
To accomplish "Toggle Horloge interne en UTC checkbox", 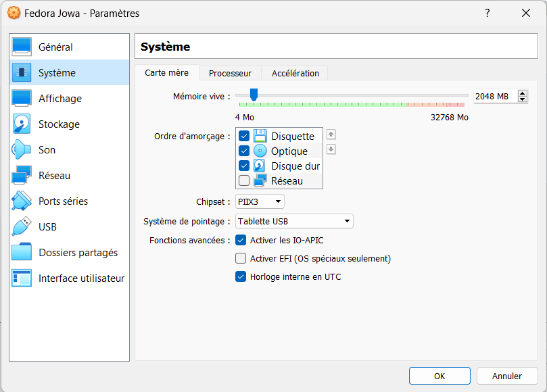I will tap(241, 276).
